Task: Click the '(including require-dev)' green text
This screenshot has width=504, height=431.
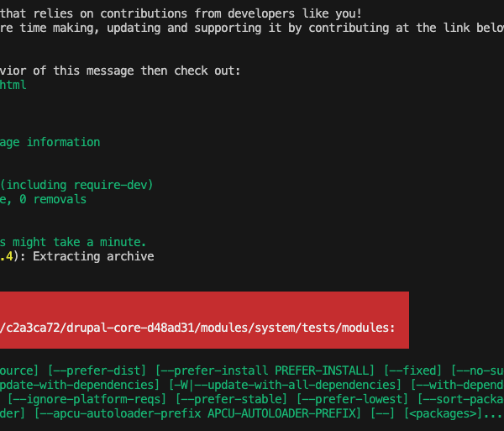Action: pyautogui.click(x=76, y=185)
